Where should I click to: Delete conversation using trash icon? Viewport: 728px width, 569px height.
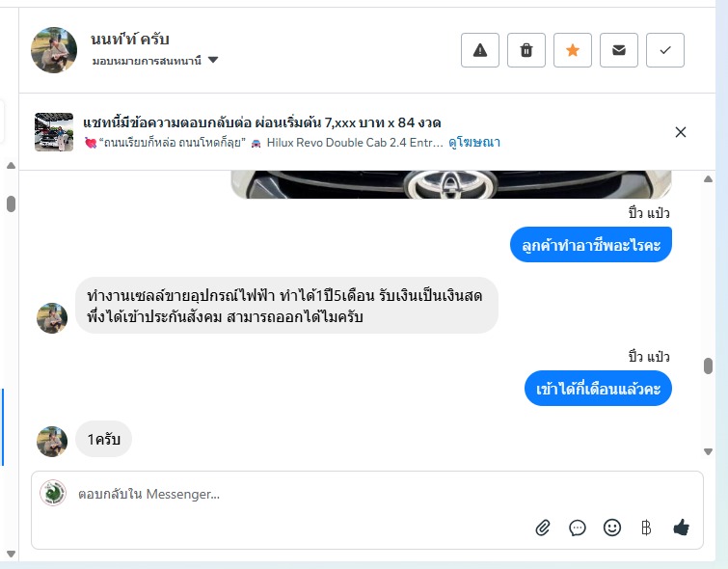[x=526, y=50]
